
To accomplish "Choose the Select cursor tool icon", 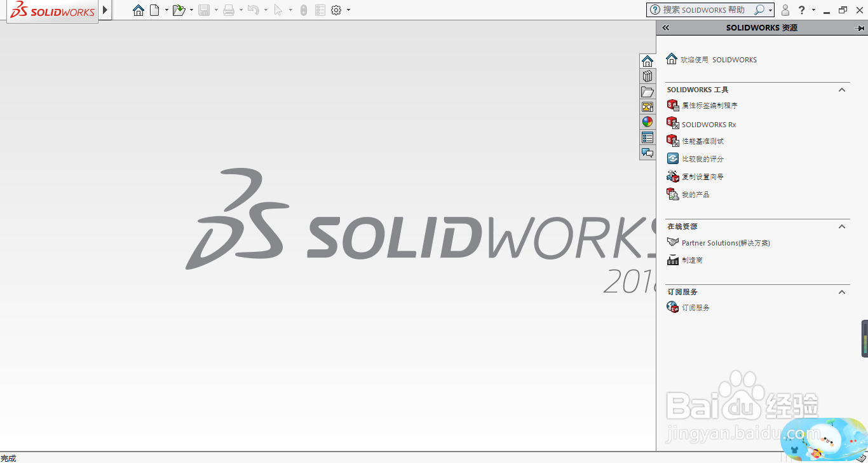I will tap(278, 10).
